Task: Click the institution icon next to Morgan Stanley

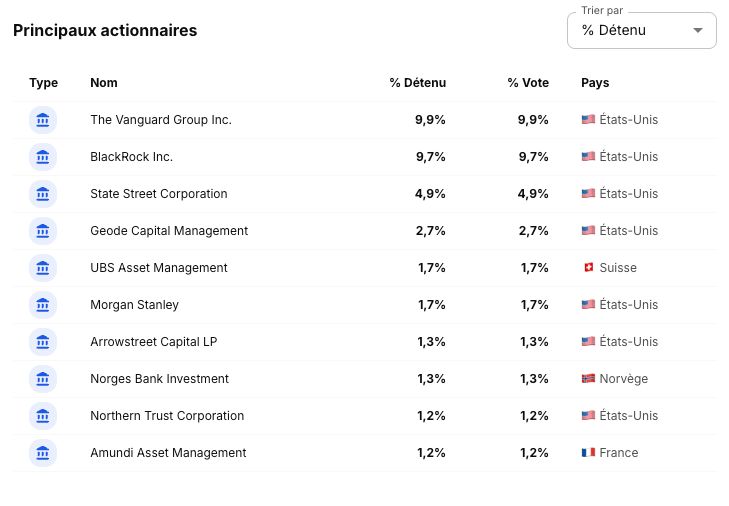Action: click(x=43, y=305)
